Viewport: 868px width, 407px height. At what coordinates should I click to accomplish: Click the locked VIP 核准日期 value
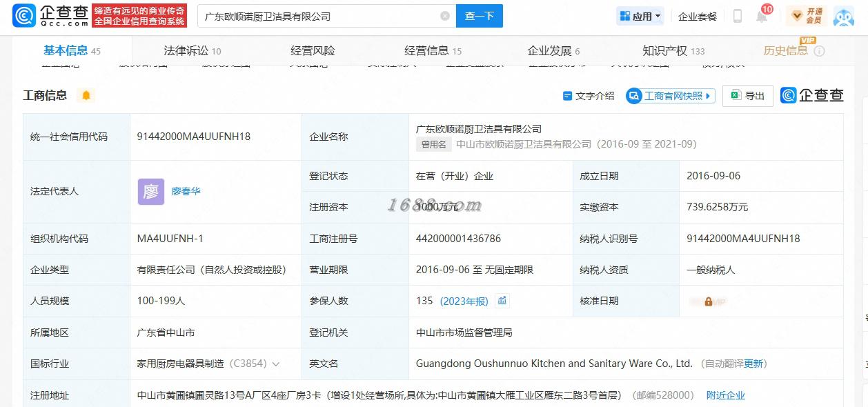tap(708, 301)
